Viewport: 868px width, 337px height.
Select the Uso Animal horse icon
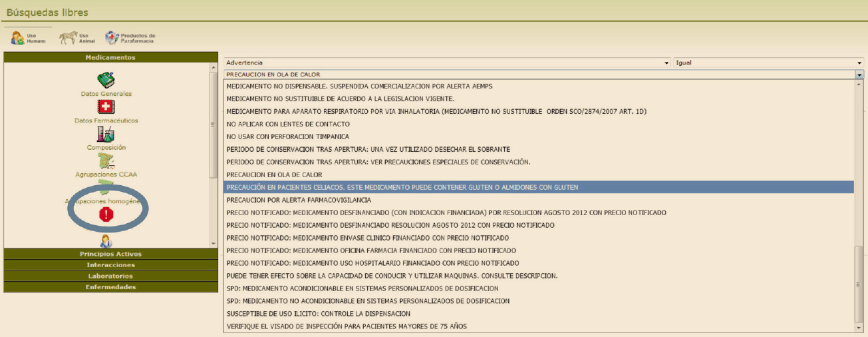click(68, 38)
